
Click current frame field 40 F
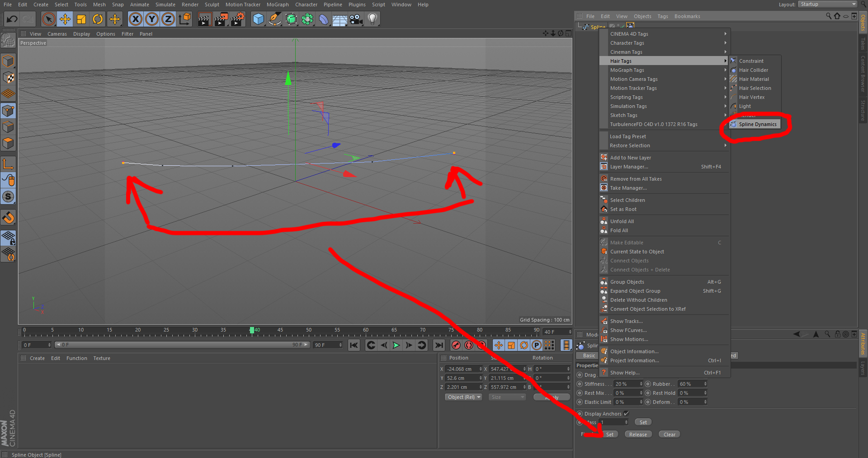[x=558, y=332]
